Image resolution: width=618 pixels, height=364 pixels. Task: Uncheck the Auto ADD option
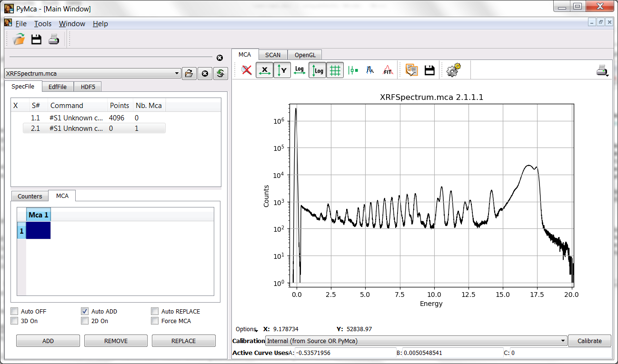tap(84, 311)
